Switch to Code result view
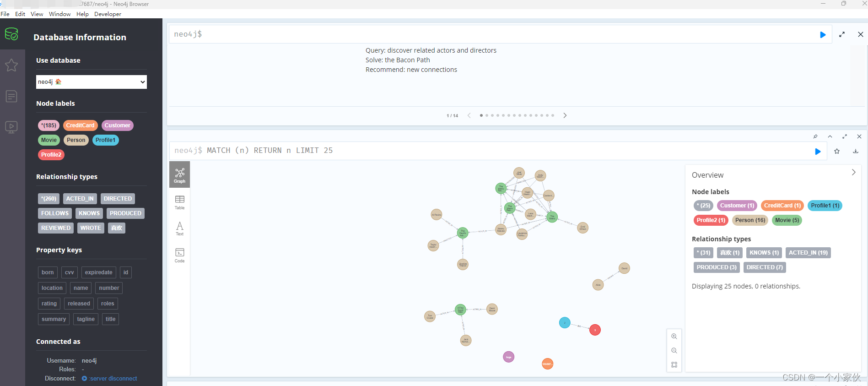Image resolution: width=868 pixels, height=386 pixels. pos(179,255)
